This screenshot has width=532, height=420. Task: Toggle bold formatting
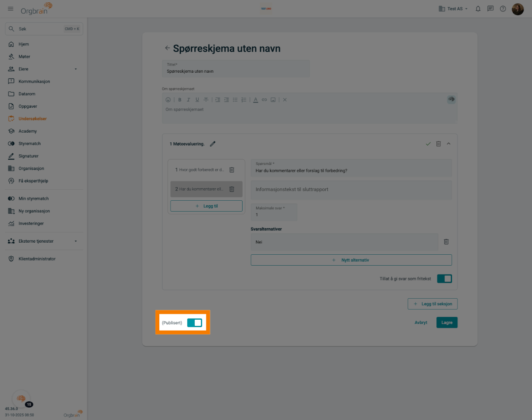point(180,100)
